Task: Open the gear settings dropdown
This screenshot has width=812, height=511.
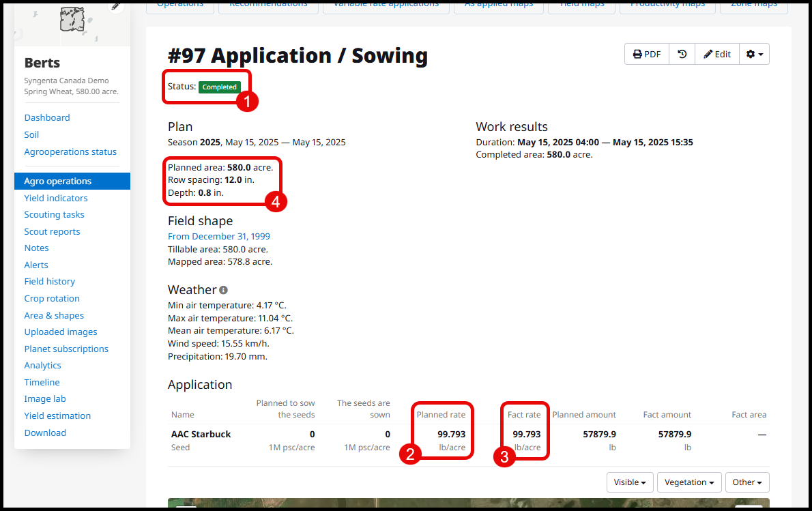Action: pyautogui.click(x=754, y=55)
